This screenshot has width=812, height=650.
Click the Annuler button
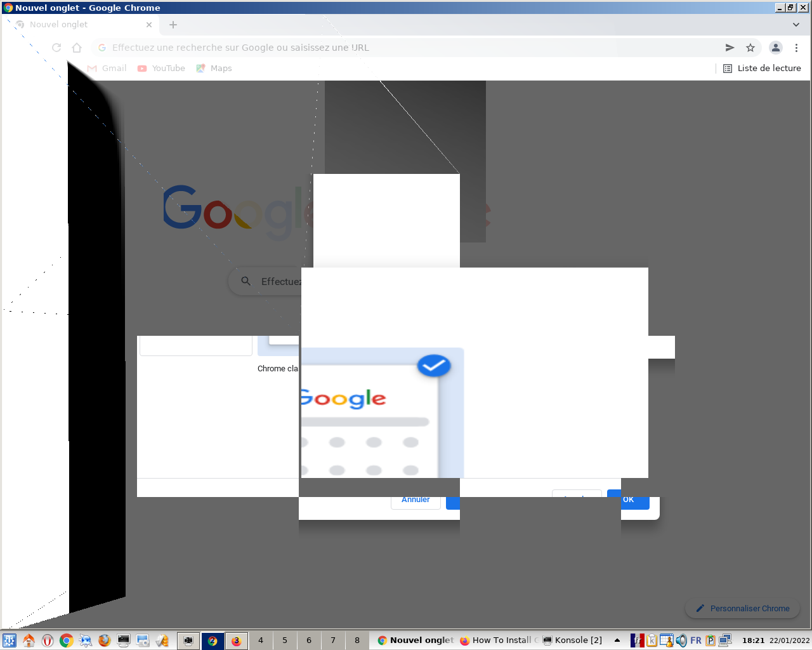[x=416, y=501]
